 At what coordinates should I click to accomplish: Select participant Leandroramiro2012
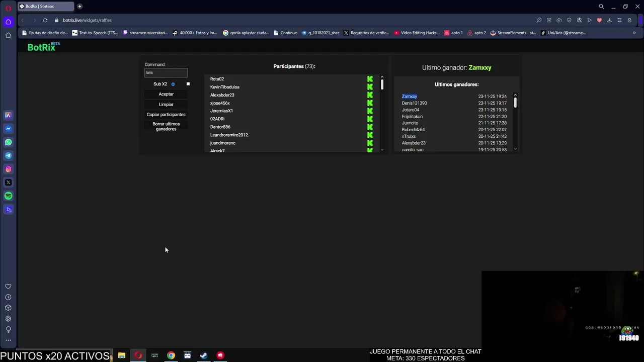(229, 135)
